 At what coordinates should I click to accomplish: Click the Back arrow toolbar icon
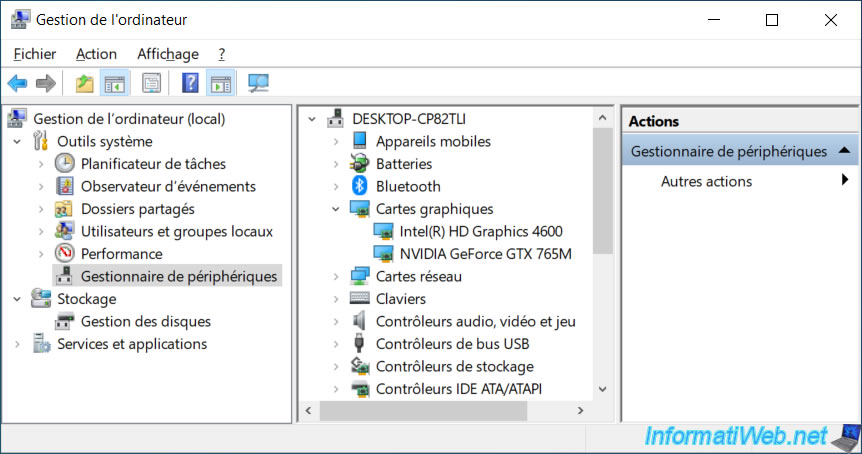point(18,84)
